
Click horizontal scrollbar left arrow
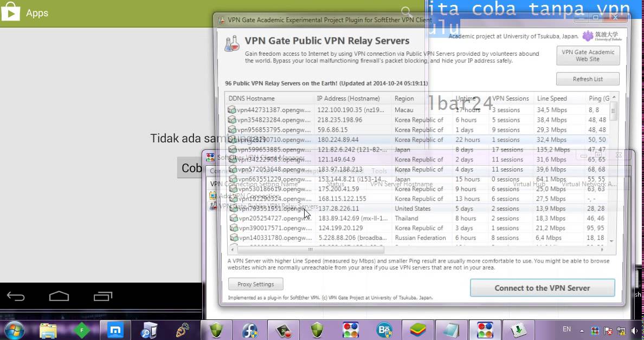point(233,250)
